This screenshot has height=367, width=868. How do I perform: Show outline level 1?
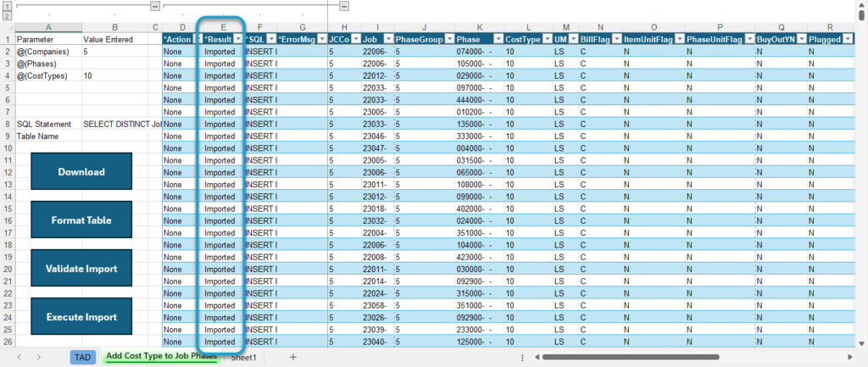tap(7, 6)
